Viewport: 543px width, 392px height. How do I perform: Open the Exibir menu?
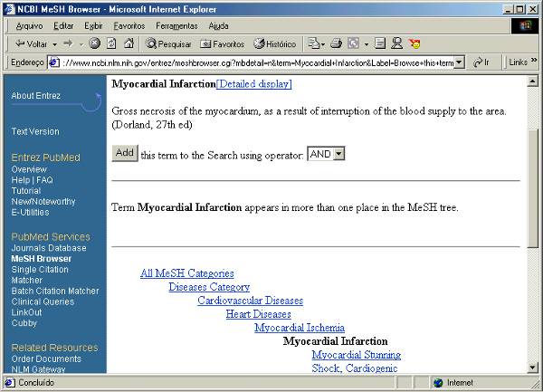tap(93, 26)
